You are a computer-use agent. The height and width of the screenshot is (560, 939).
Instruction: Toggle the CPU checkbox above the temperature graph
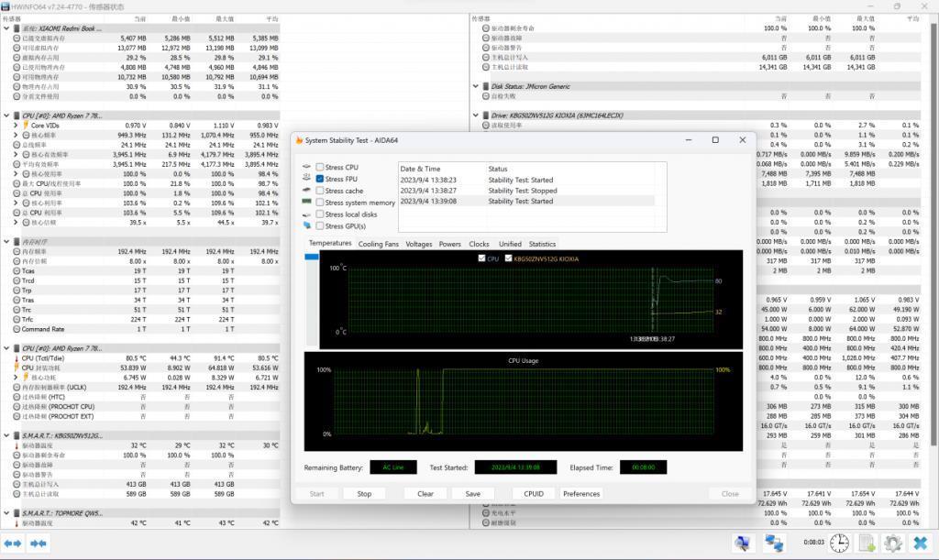(x=482, y=258)
